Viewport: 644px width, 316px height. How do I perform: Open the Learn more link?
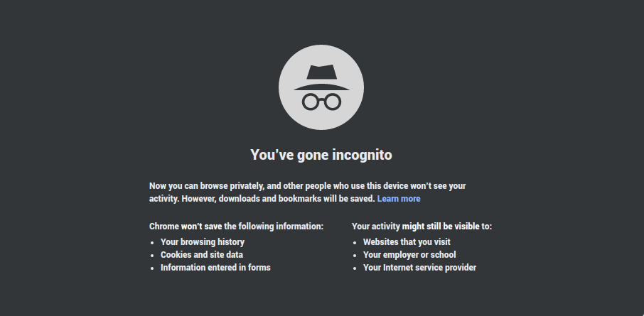[x=399, y=199]
